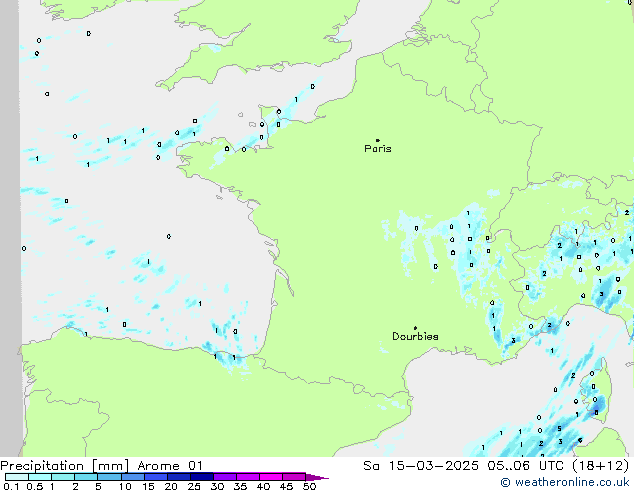Click the Paris city label

pos(378,149)
